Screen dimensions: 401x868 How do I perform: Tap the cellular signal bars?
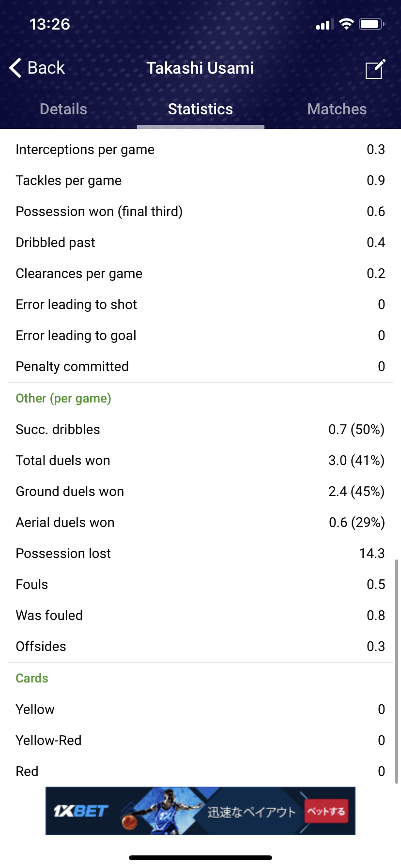[x=323, y=25]
